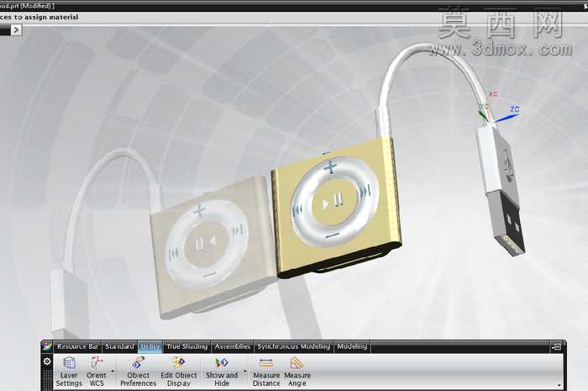Click the ribbon bar window toggle icon

[556, 346]
